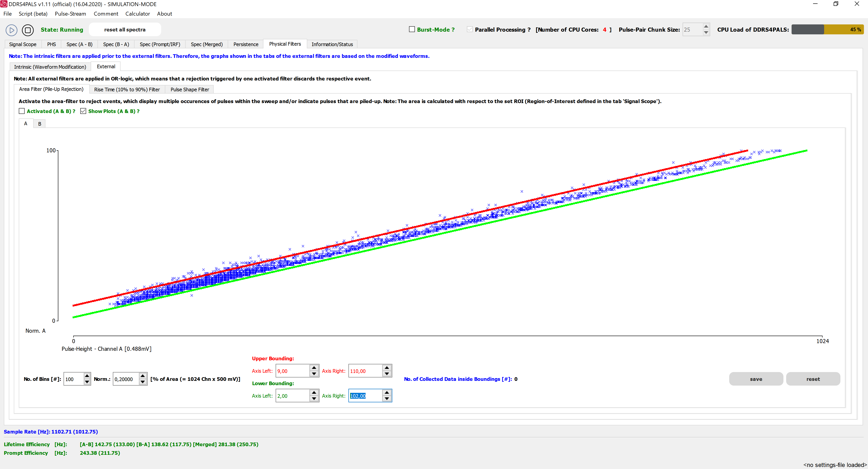This screenshot has width=868, height=469.
Task: Open the Pulse-Stream menu
Action: coord(70,14)
